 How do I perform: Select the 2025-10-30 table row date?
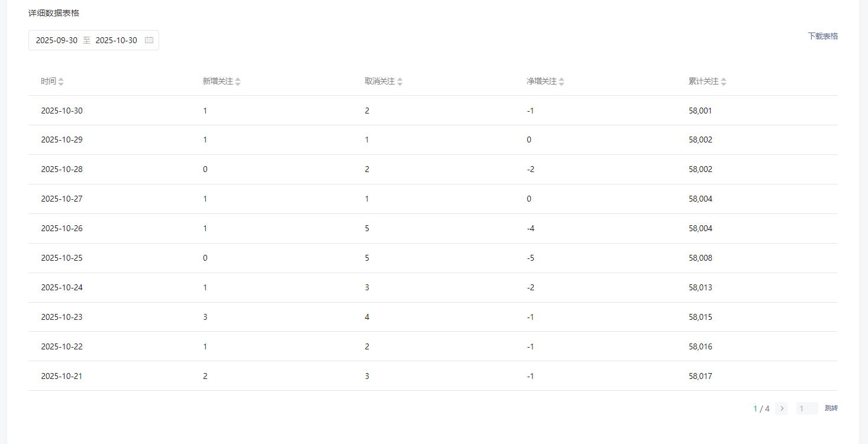click(62, 111)
